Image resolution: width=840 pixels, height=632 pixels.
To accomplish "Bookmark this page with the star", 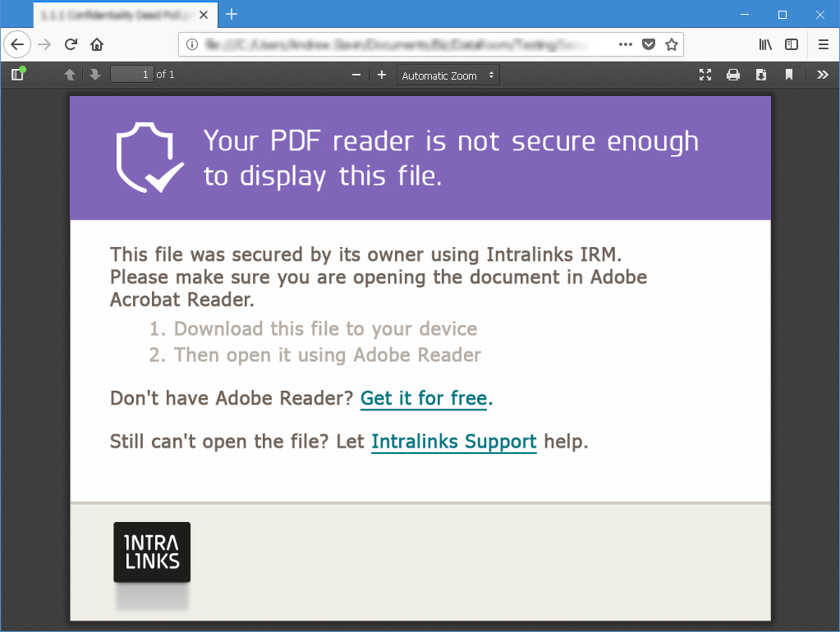I will click(671, 44).
